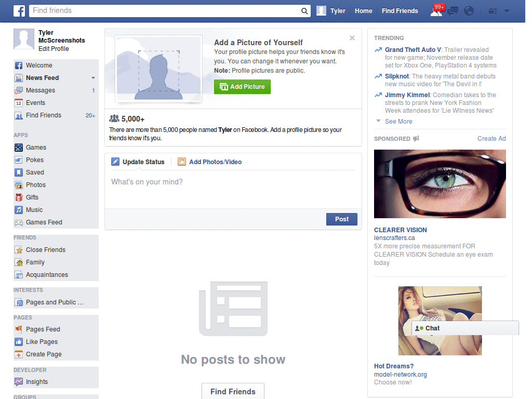
Task: Click the Facebook logo icon
Action: [x=19, y=11]
